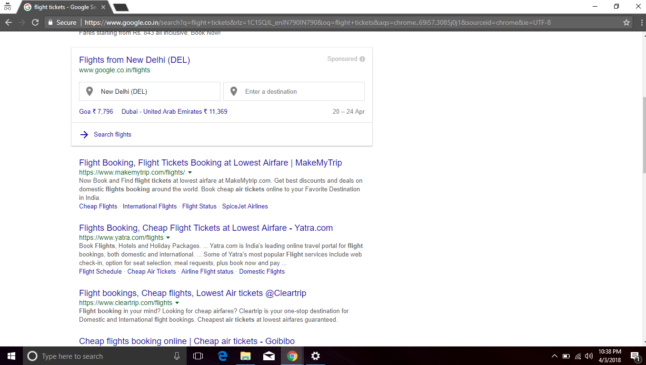Click the taskbar microphone icon
Image resolution: width=646 pixels, height=365 pixels.
[177, 356]
